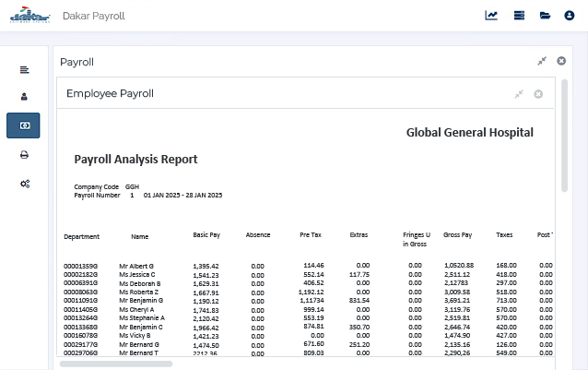Click department code 00013359G
The image size is (588, 370).
pos(80,267)
